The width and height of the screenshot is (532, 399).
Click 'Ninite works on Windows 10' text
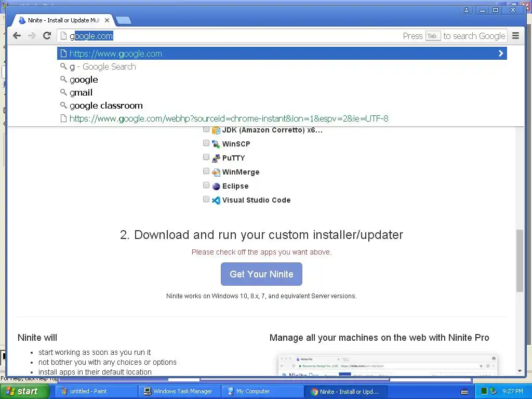[261, 296]
